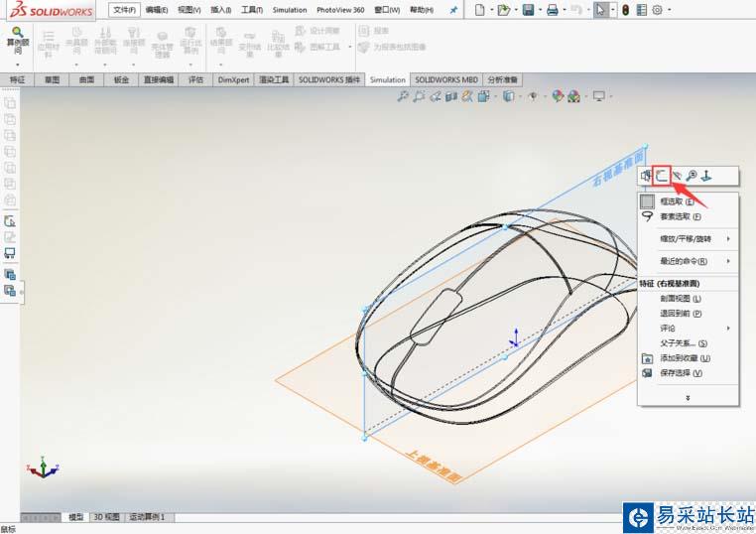756x534 pixels.
Task: Open the dropdown arrow under 算例顾问
Action: click(18, 65)
